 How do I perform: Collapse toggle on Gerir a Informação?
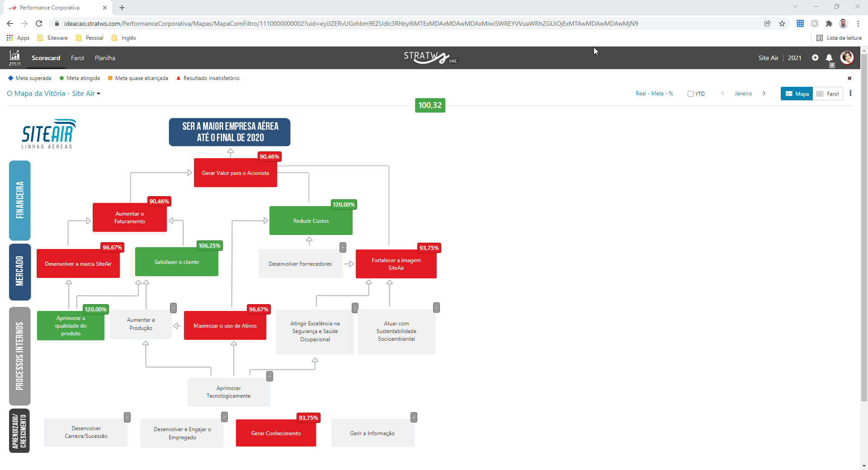[414, 417]
